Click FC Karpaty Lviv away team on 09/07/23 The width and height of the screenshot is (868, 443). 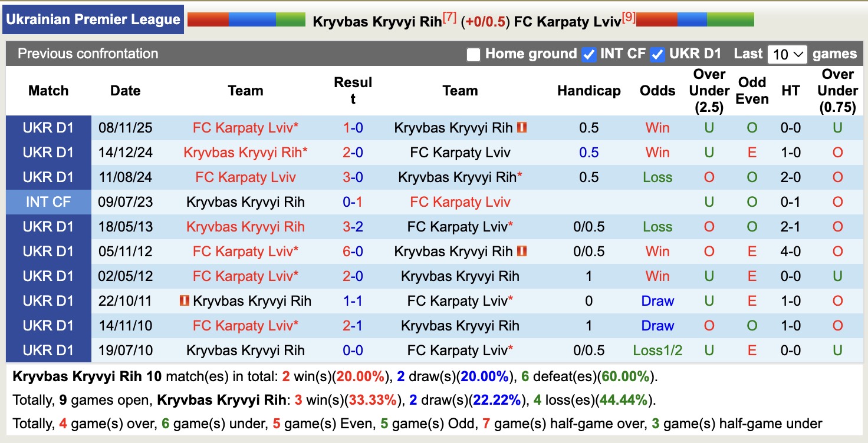pyautogui.click(x=460, y=202)
